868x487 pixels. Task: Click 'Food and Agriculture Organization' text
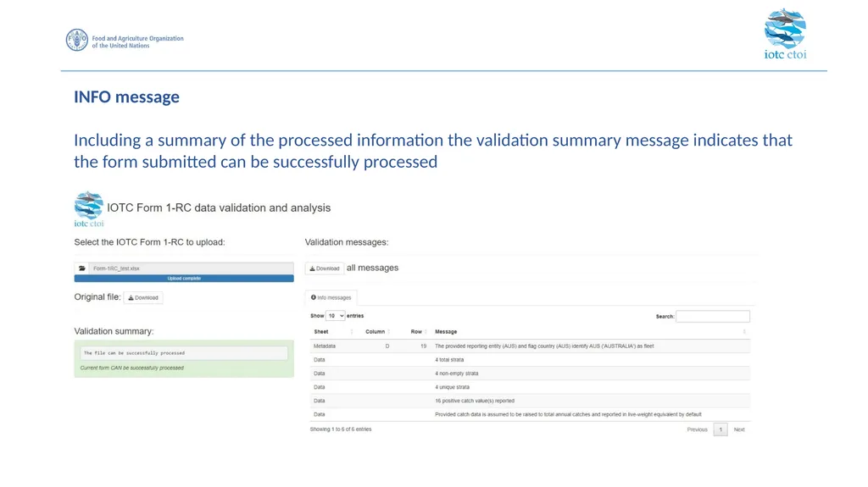pos(137,38)
